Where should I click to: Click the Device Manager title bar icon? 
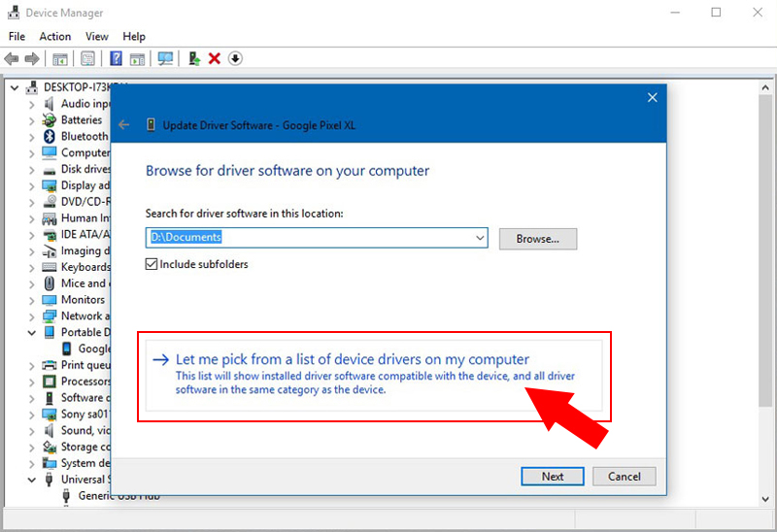coord(14,12)
